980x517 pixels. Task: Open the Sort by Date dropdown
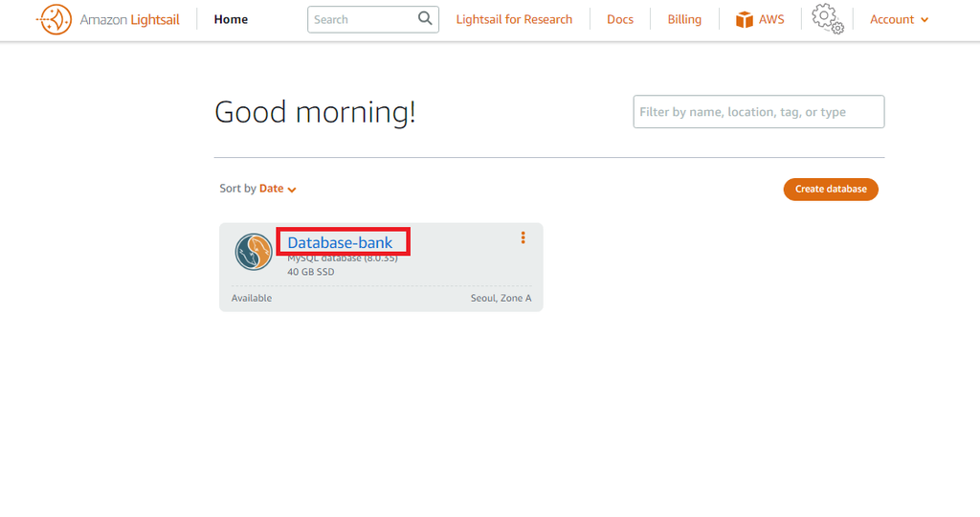coord(278,189)
